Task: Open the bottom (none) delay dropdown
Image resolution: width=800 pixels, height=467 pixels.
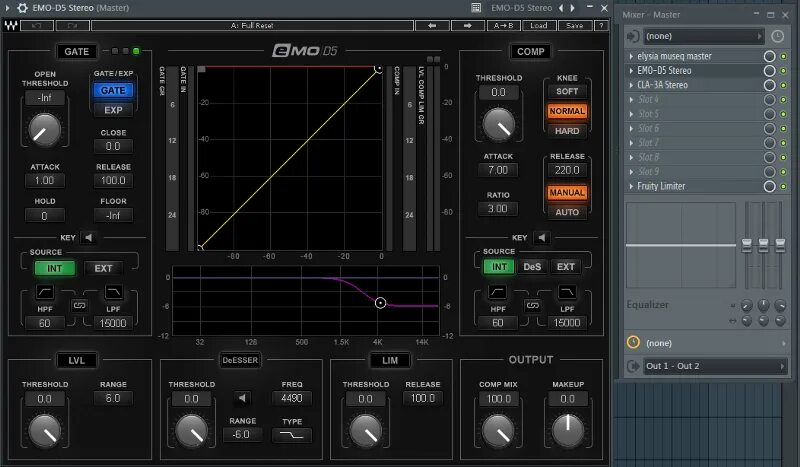Action: point(715,343)
